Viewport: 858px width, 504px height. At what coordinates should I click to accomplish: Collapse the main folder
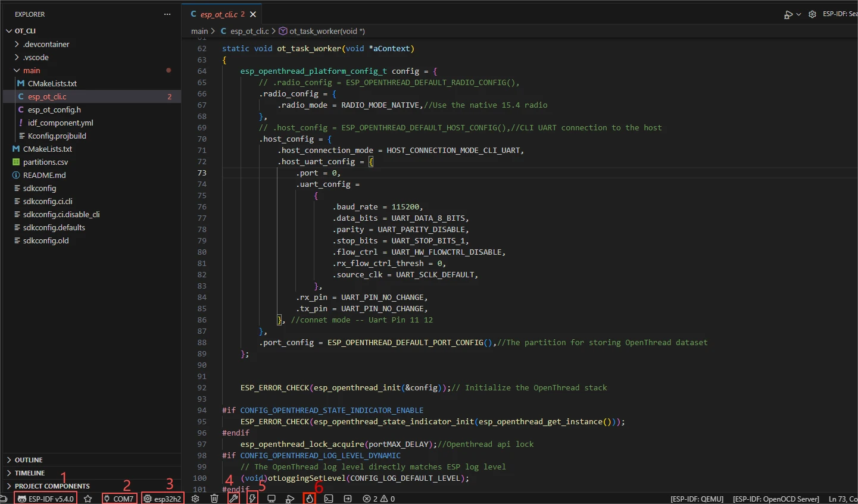coord(31,70)
